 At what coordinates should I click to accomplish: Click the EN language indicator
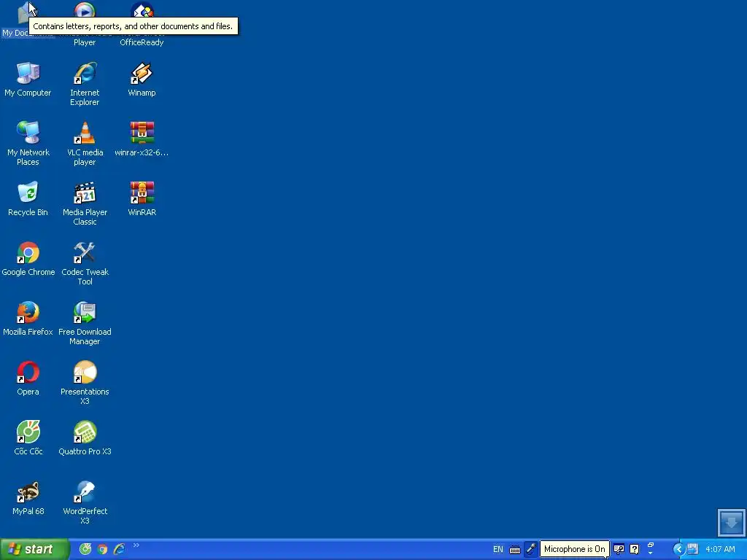tap(498, 549)
